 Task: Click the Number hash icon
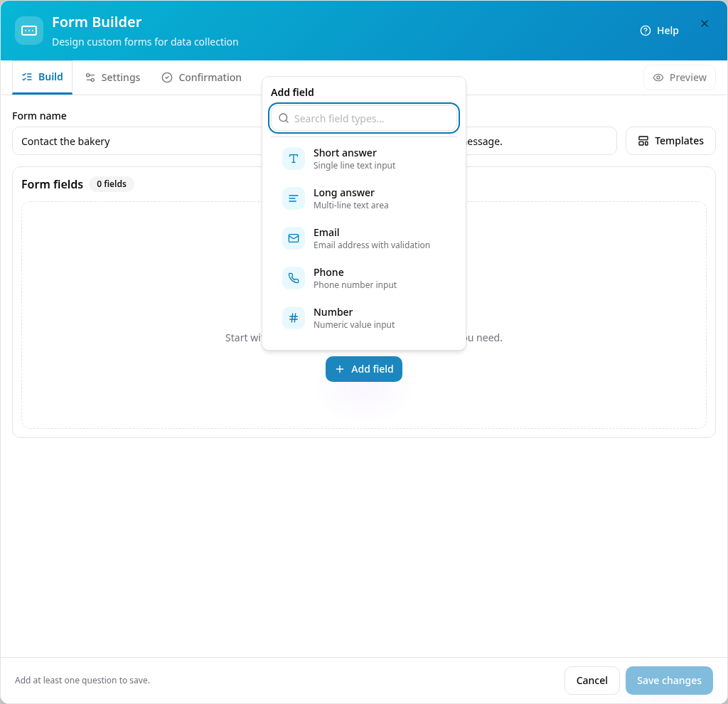[294, 318]
